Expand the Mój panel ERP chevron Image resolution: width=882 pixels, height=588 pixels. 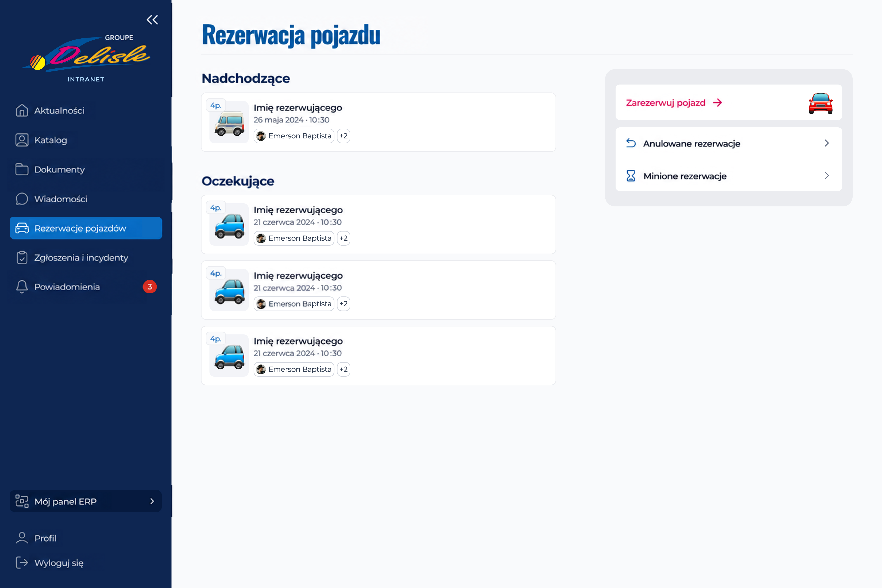coord(152,501)
